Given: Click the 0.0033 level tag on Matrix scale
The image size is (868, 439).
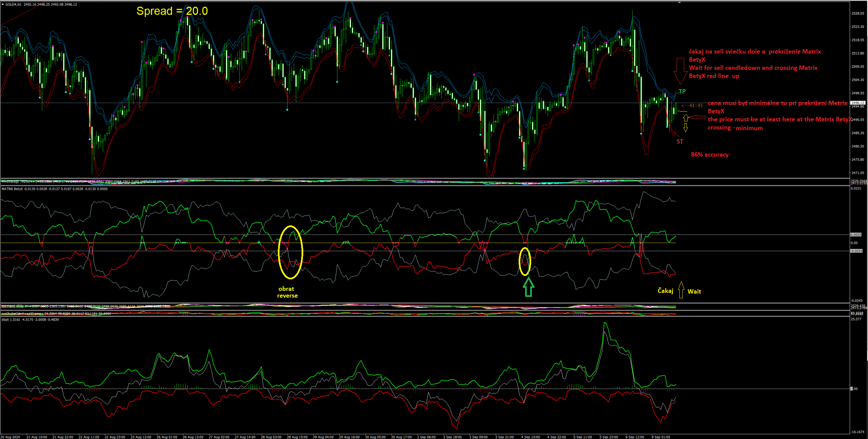Looking at the screenshot, I should tap(856, 235).
